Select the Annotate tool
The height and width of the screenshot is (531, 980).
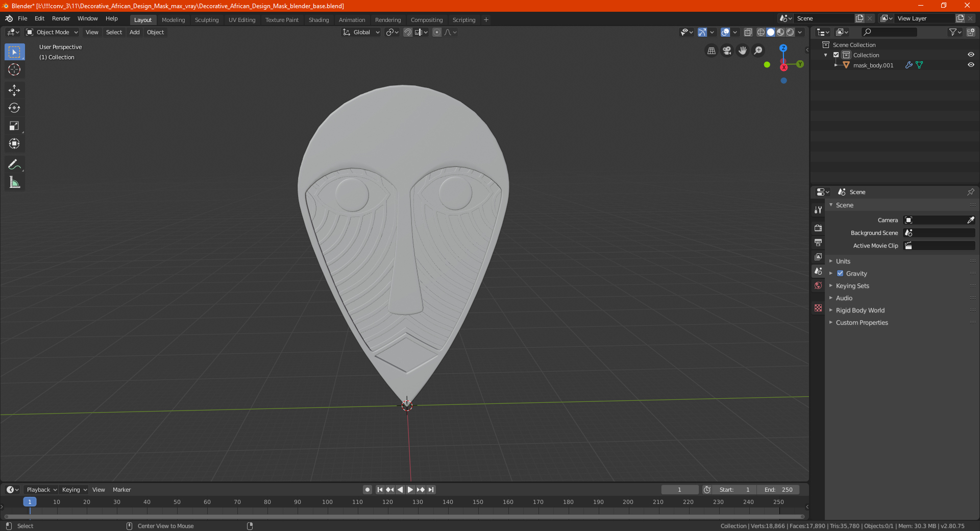14,164
